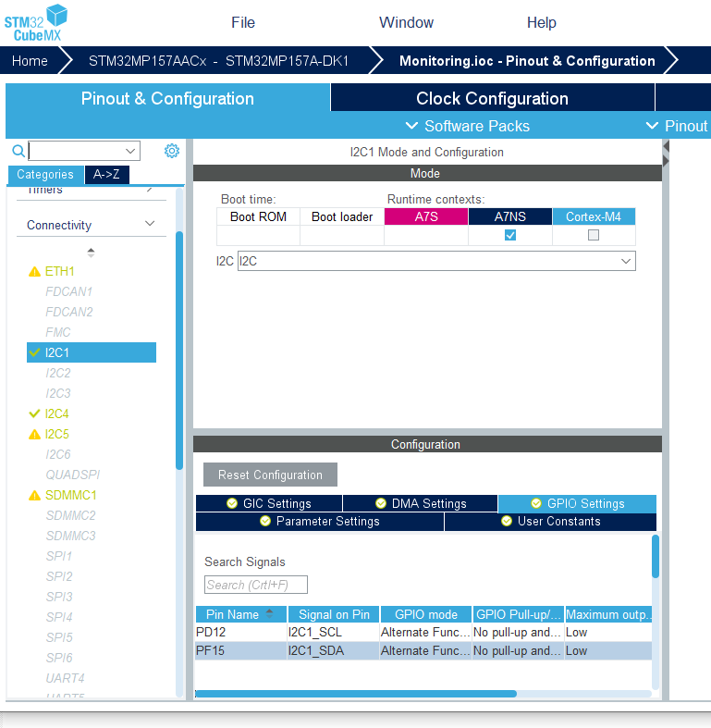The image size is (711, 728).
Task: Select the Categories tab
Action: pos(45,175)
